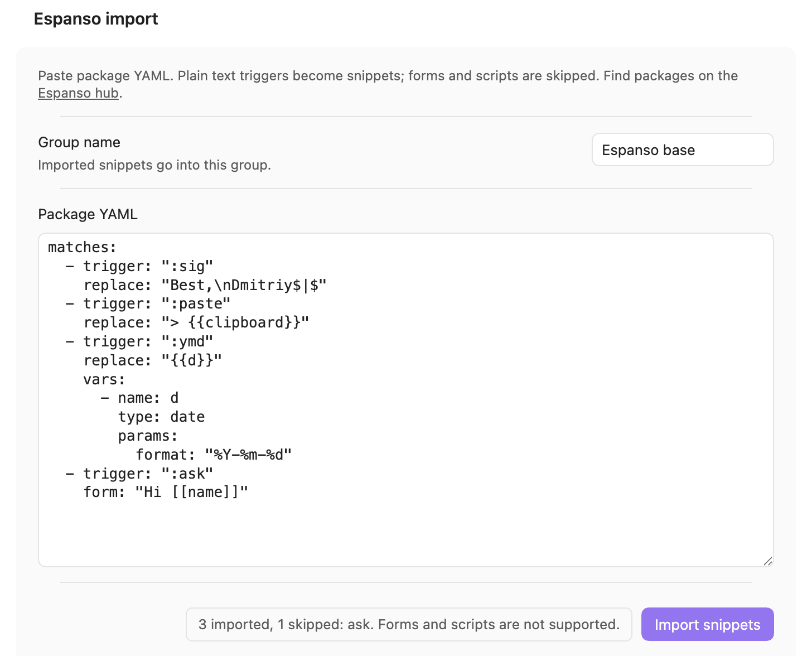The width and height of the screenshot is (812, 656).
Task: Click the Import snippets button
Action: pyautogui.click(x=707, y=624)
